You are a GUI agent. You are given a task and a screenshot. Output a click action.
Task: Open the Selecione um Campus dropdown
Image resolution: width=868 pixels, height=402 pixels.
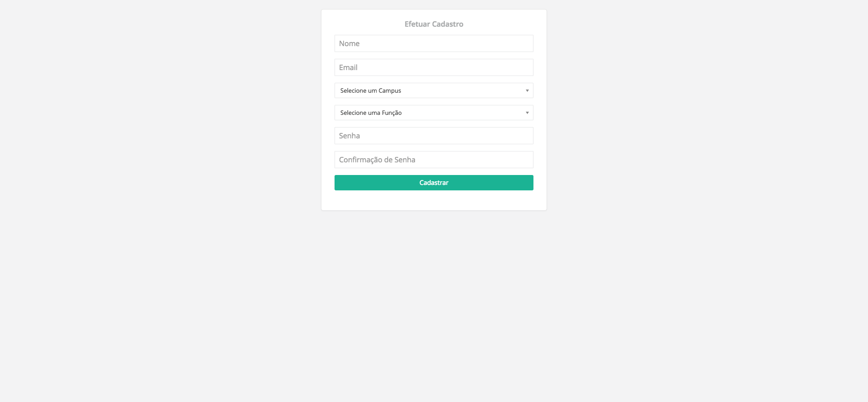coord(434,90)
